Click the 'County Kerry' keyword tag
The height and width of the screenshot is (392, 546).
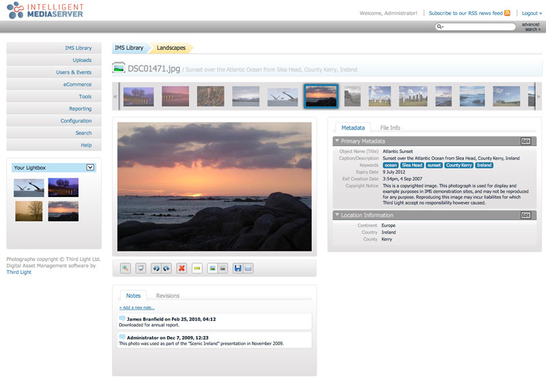click(459, 165)
